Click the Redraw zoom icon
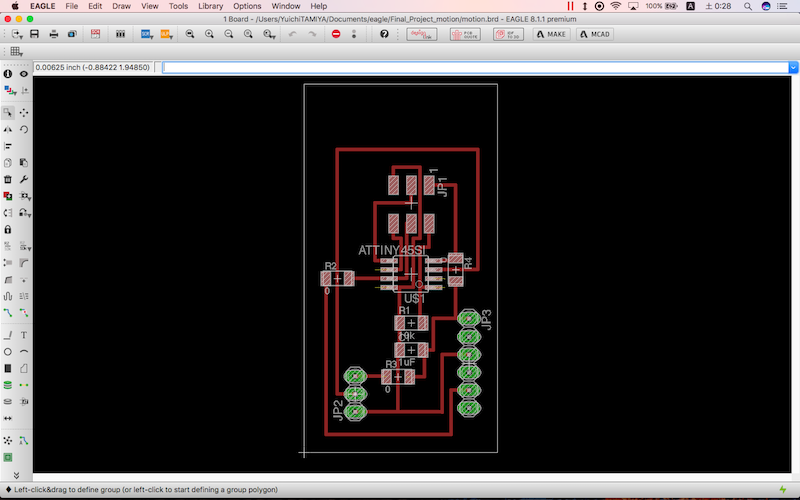Viewport: 800px width, 500px height. 248,34
